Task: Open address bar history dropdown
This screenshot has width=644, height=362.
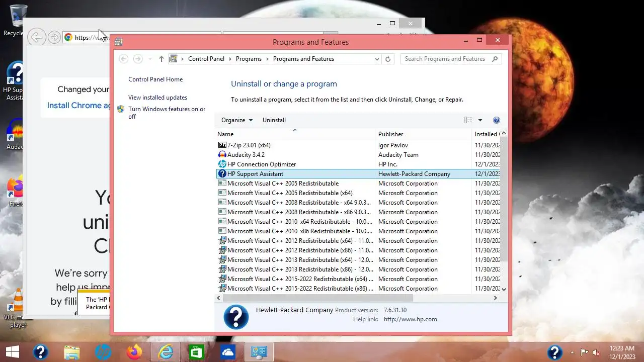Action: click(377, 59)
